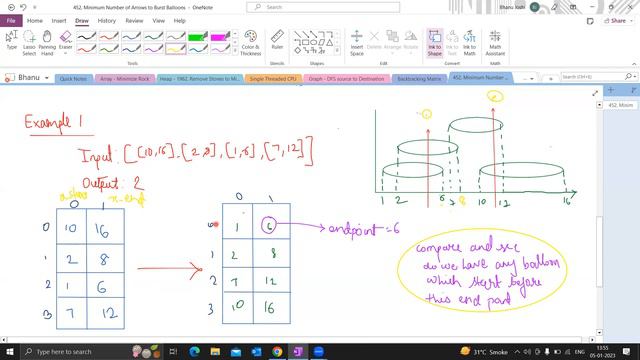Open the History ribbon tab
Screen dimensions: 640x360
(x=107, y=20)
